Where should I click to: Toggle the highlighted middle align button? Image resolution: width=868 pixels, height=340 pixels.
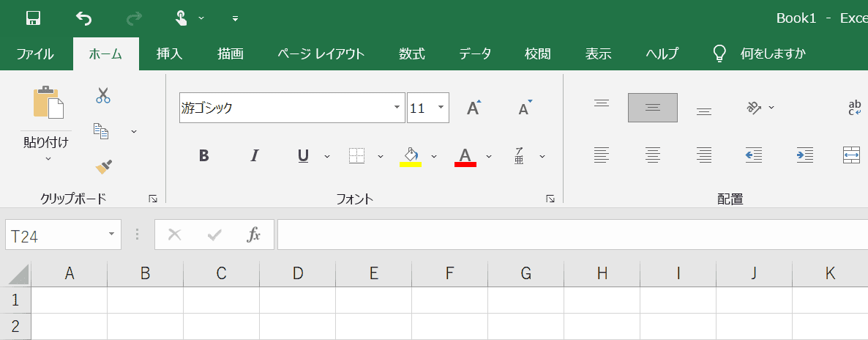653,108
